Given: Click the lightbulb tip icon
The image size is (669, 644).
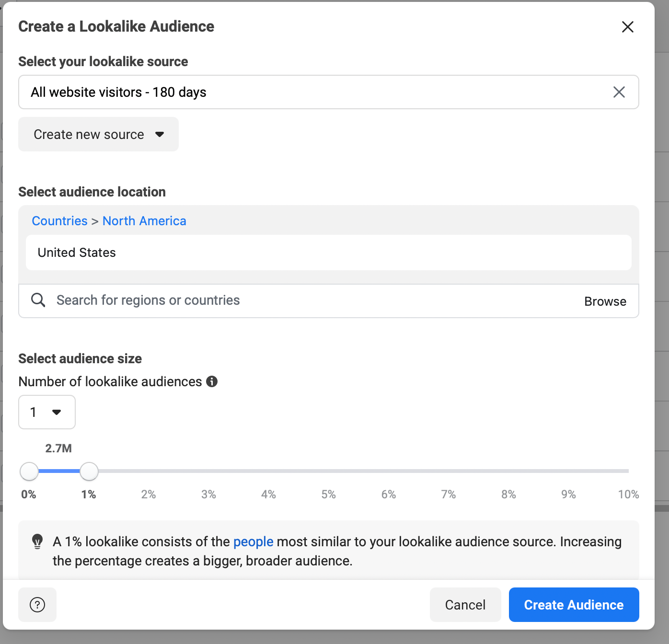Looking at the screenshot, I should (37, 541).
